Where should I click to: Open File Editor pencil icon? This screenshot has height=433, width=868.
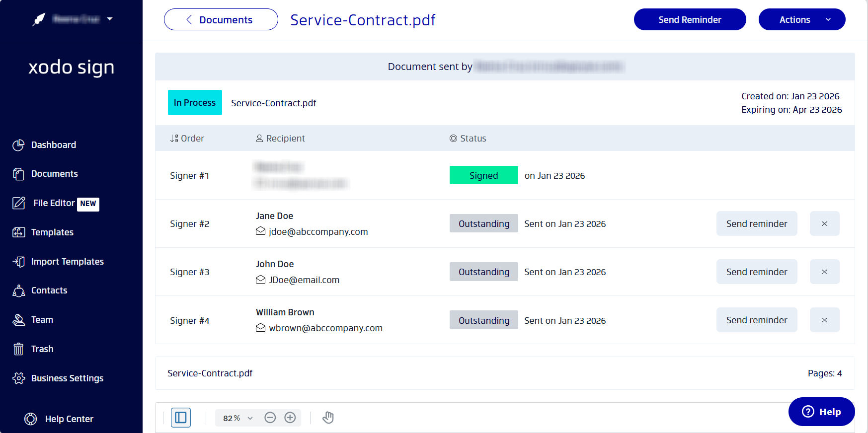click(x=19, y=203)
